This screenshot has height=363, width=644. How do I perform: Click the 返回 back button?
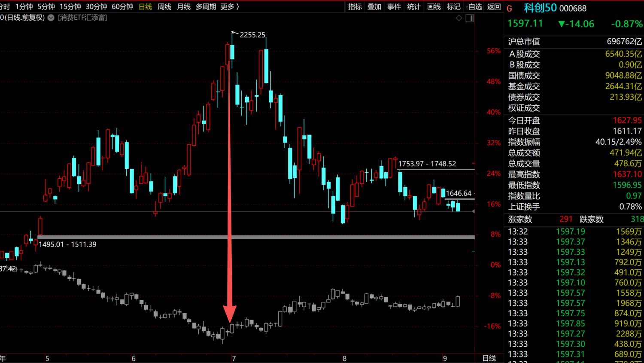point(494,6)
